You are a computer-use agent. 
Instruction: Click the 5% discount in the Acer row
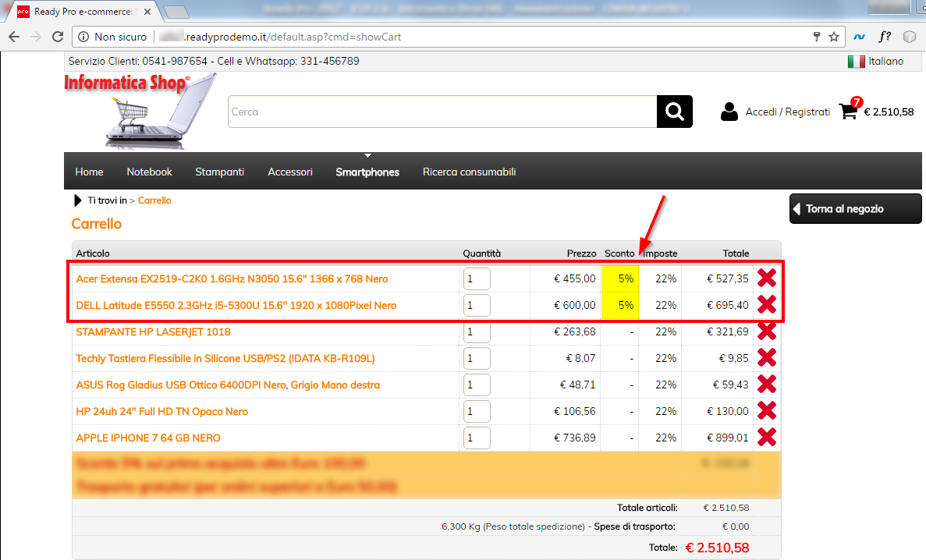(x=626, y=278)
